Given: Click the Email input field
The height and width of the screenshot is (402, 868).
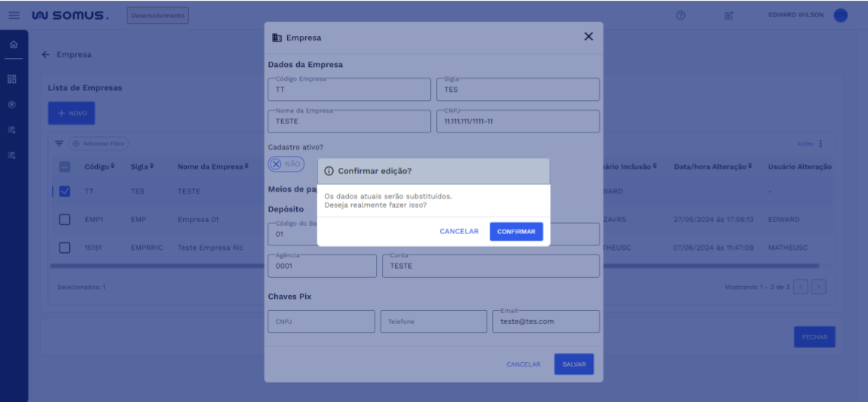Looking at the screenshot, I should point(546,321).
